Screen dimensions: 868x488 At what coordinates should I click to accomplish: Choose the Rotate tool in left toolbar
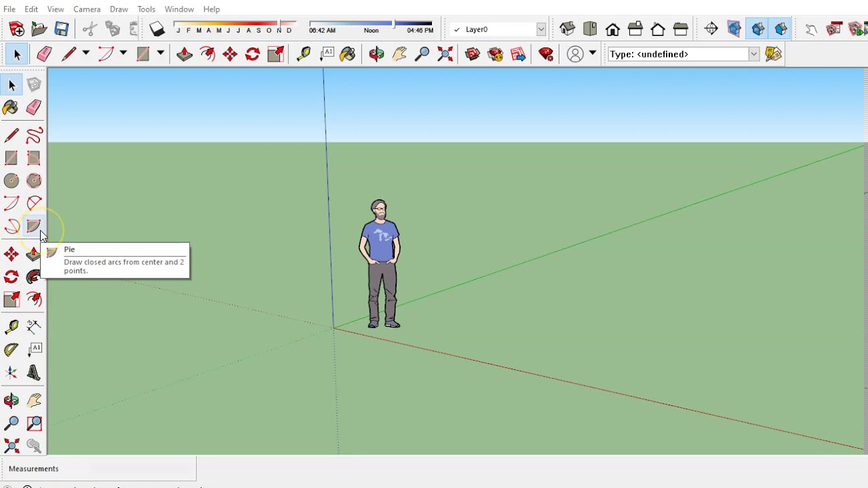click(x=12, y=277)
